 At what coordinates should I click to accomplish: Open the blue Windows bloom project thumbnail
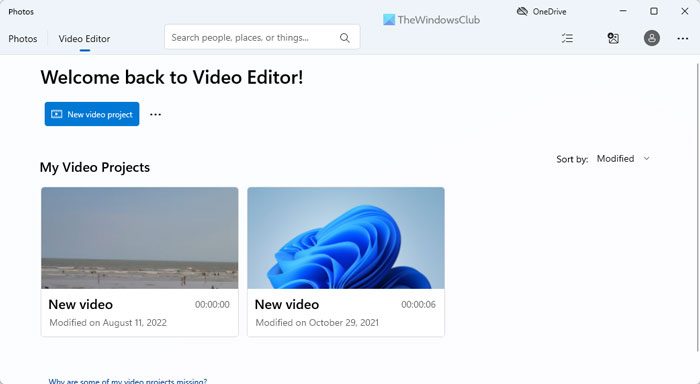(x=346, y=238)
